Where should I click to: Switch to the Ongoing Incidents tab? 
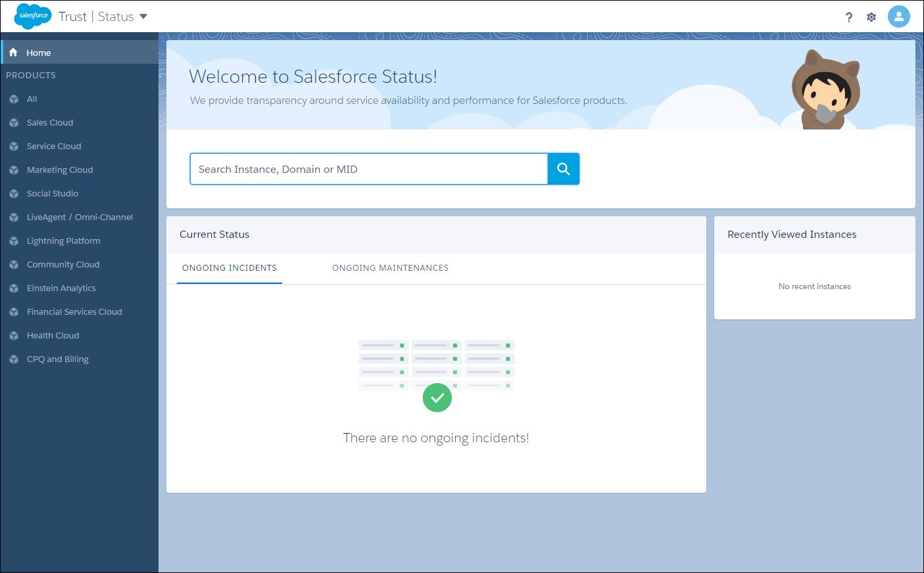click(230, 268)
